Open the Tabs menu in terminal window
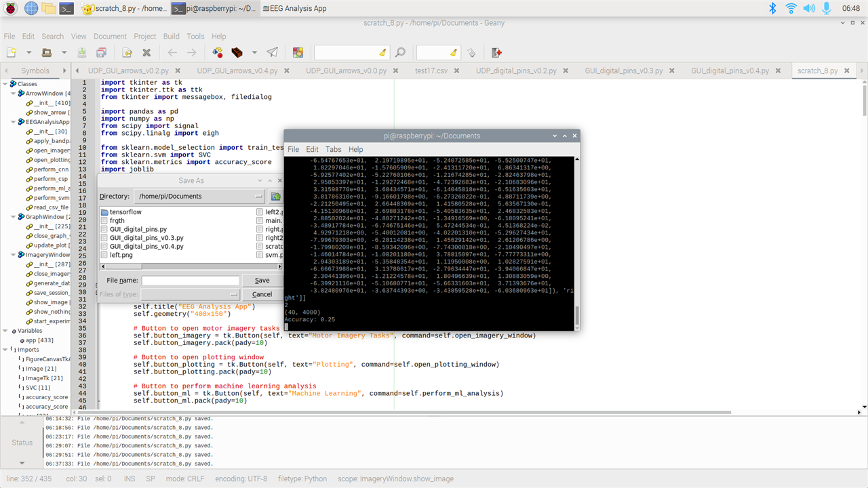The width and height of the screenshot is (868, 488). tap(333, 149)
